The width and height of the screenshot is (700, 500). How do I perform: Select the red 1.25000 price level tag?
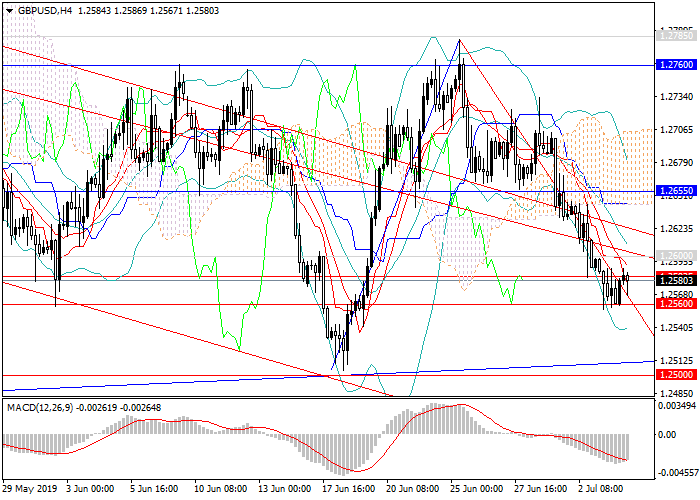click(675, 374)
